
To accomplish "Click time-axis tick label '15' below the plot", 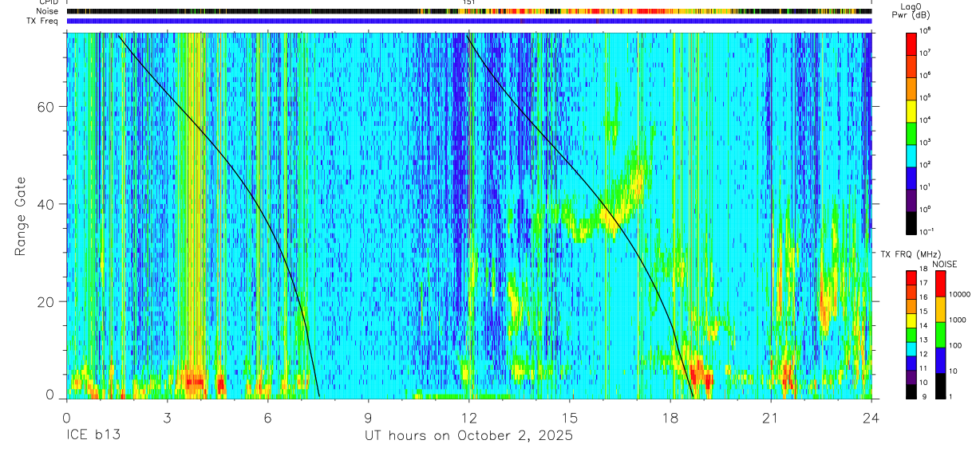I will [570, 418].
